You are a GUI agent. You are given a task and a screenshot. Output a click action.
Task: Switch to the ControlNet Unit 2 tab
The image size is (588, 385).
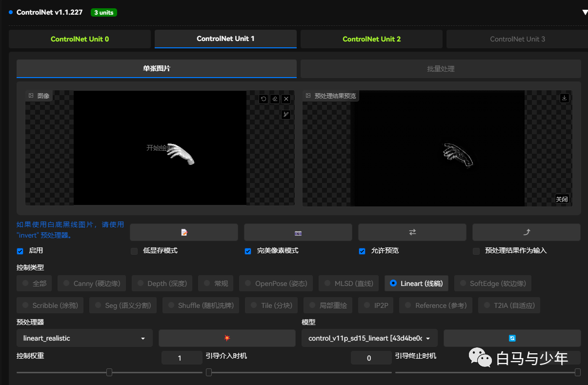(371, 39)
